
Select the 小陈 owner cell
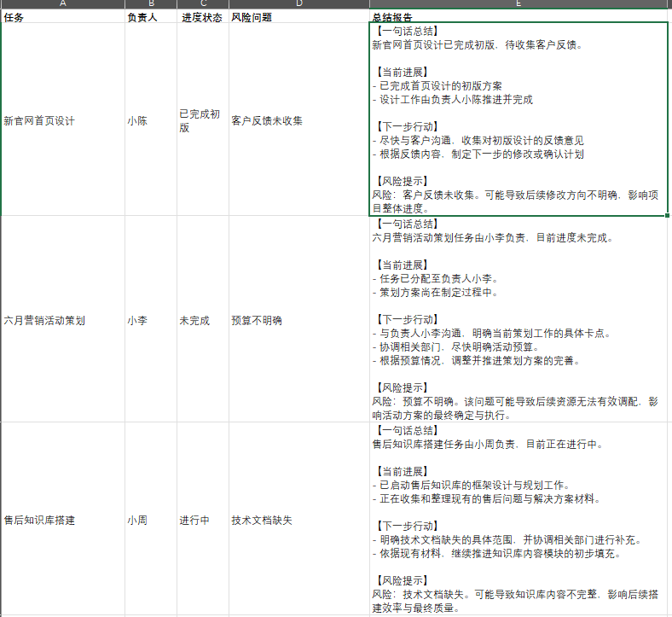coord(151,119)
